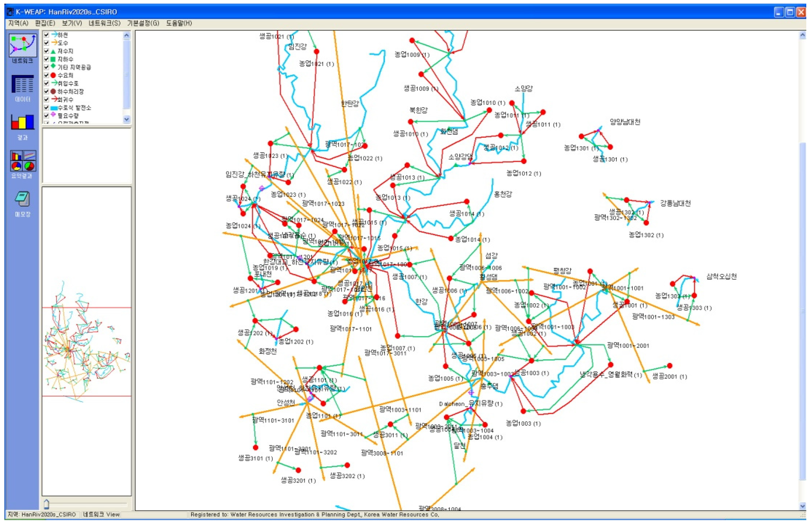Image resolution: width=812 pixels, height=524 pixels.
Task: Hide the 지하수 (Groundwater) layer checkbox
Action: pyautogui.click(x=47, y=59)
